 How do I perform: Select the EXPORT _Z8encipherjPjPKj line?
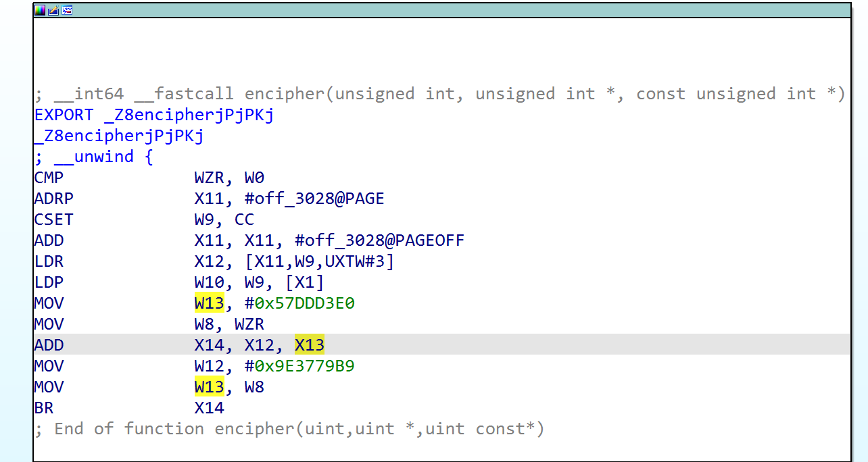click(154, 115)
